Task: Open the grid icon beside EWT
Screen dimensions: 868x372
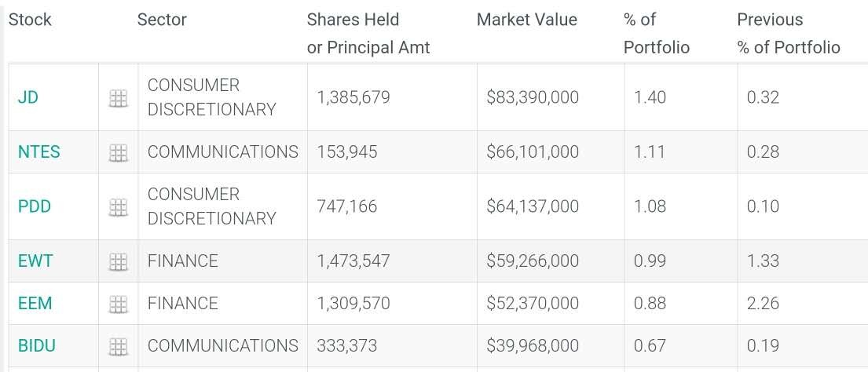Action: tap(118, 261)
